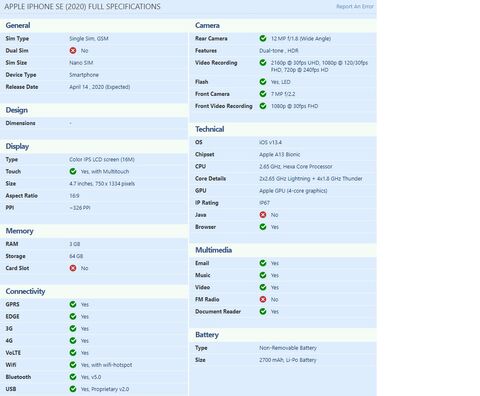The height and width of the screenshot is (396, 480).
Task: Click the check icon for Front Video Recording
Action: [263, 106]
